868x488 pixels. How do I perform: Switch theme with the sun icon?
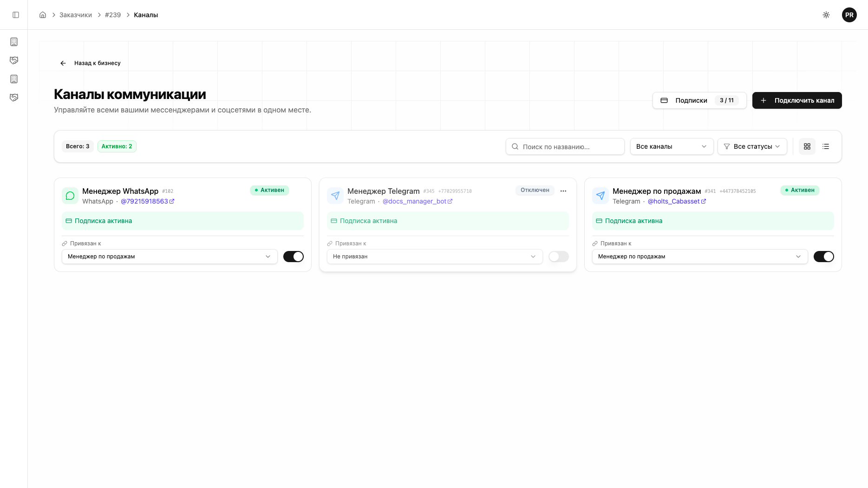click(x=826, y=15)
